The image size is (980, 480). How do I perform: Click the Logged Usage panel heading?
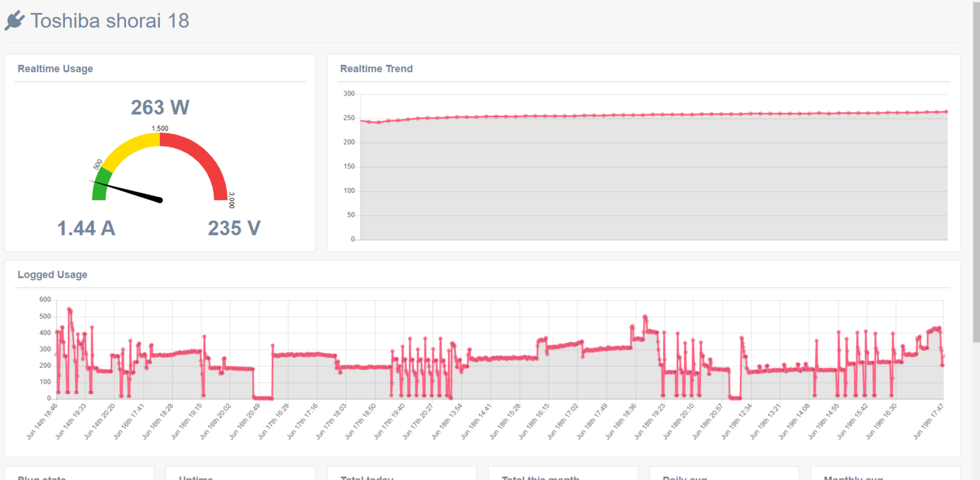coord(52,274)
